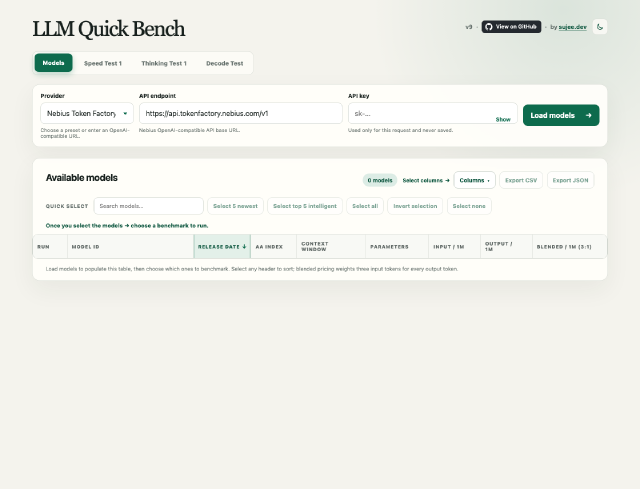Click the 0 models badge
This screenshot has width=640, height=489.
coord(380,180)
